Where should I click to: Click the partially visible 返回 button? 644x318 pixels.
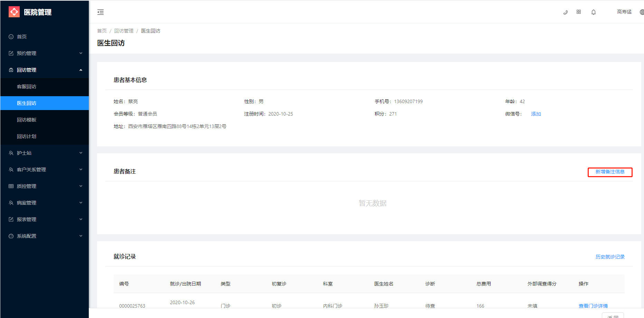click(613, 315)
